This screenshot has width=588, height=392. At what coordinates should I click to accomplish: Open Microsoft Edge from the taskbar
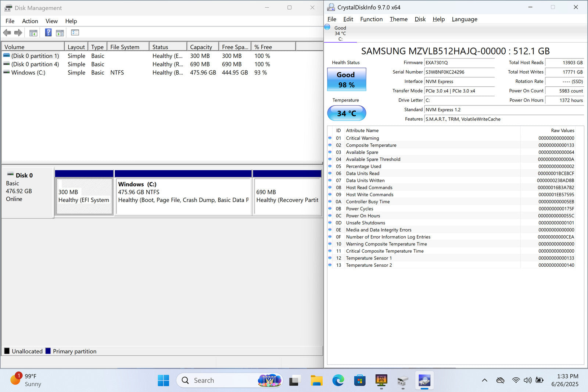point(338,380)
